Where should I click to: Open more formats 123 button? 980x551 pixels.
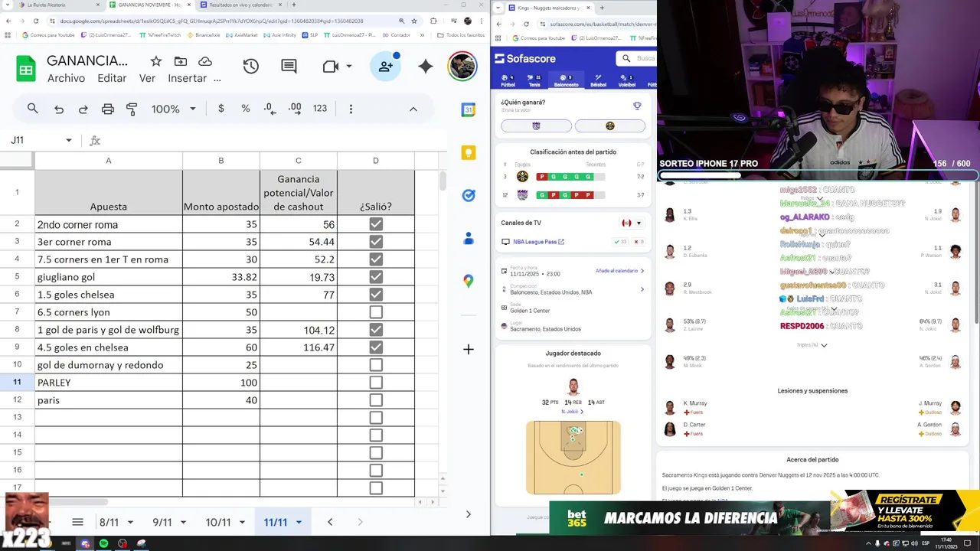coord(320,109)
